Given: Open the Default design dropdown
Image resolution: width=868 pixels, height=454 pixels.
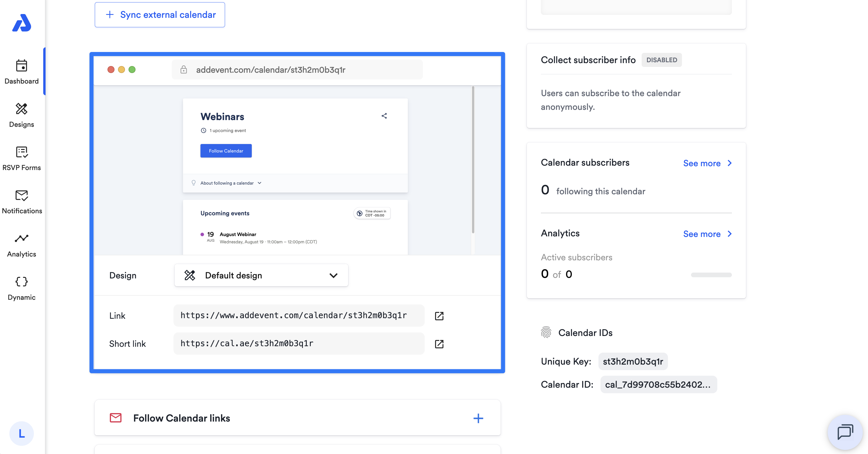Looking at the screenshot, I should tap(261, 275).
